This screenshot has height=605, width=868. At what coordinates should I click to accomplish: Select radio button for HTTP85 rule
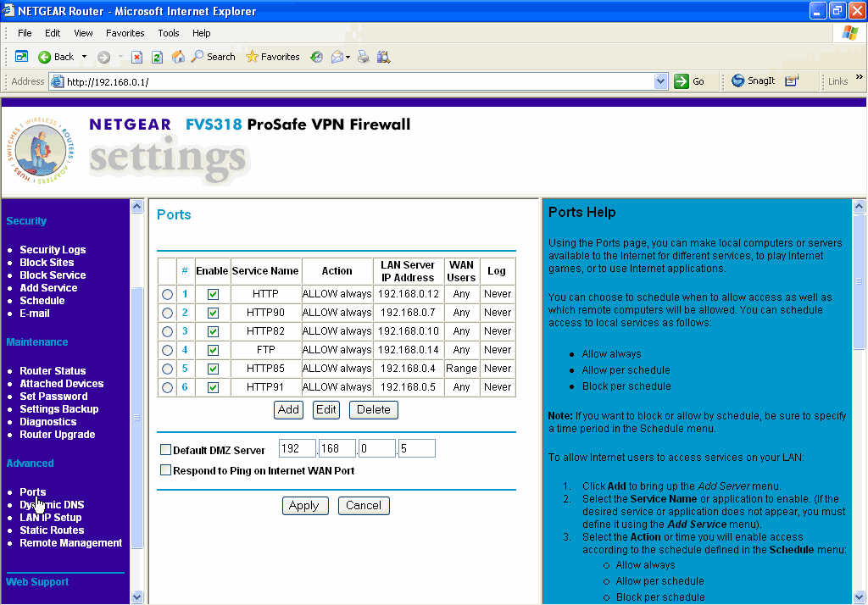pyautogui.click(x=167, y=369)
